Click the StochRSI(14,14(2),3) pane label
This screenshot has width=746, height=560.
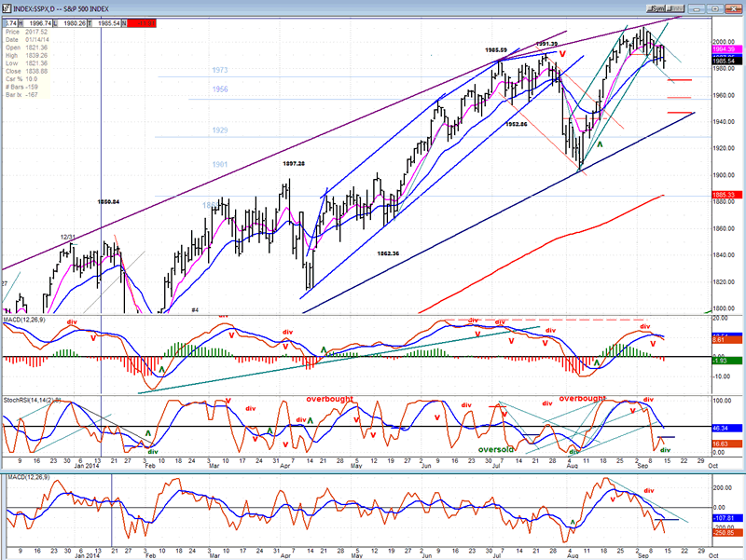tap(32, 401)
